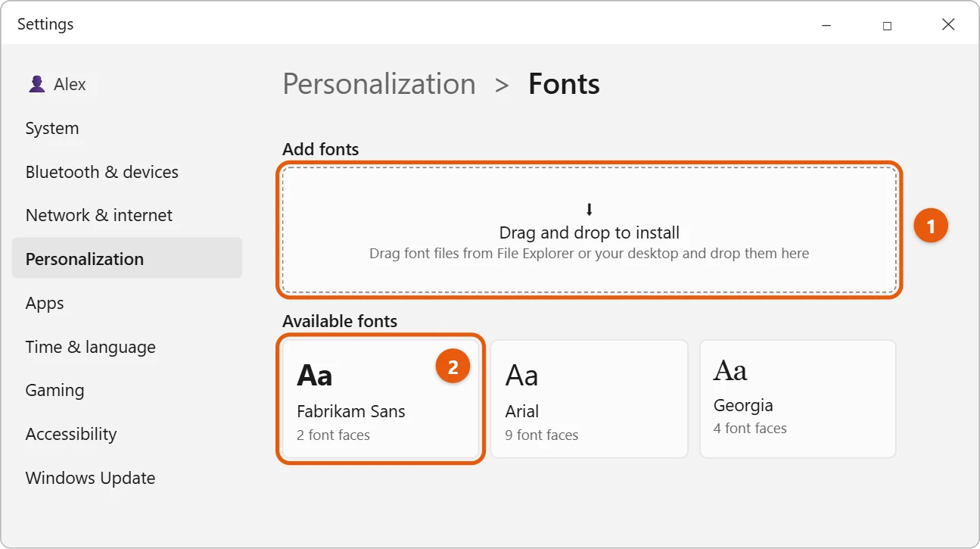Image resolution: width=980 pixels, height=549 pixels.
Task: Click the download arrow icon in drop zone
Action: click(x=590, y=210)
